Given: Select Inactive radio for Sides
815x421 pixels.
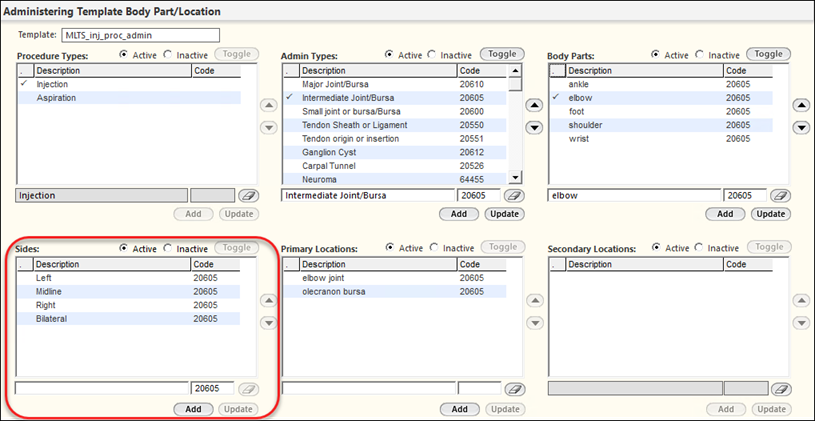Looking at the screenshot, I should 167,248.
